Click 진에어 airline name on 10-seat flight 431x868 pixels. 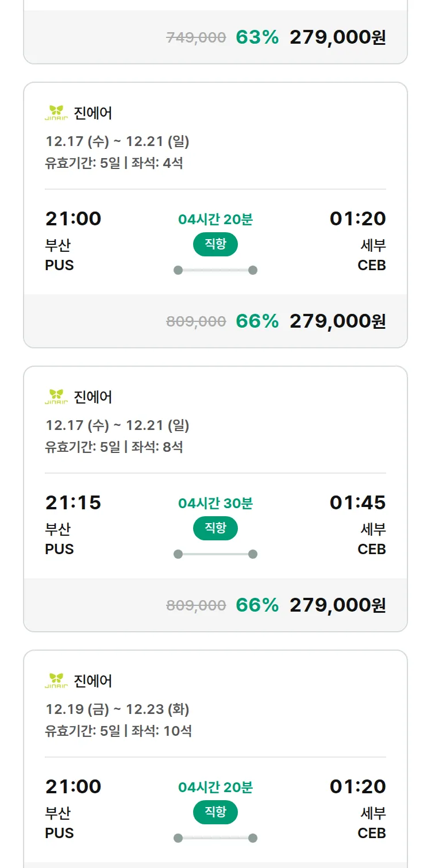(93, 681)
